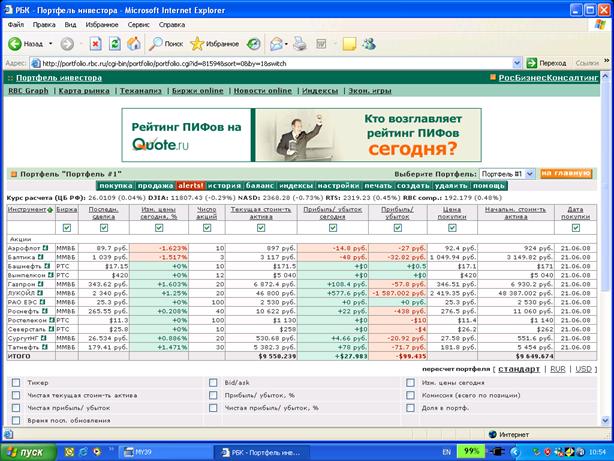Viewport: 614px width, 461px height.
Task: Open the Mail icon in toolbar
Action: coord(276,44)
